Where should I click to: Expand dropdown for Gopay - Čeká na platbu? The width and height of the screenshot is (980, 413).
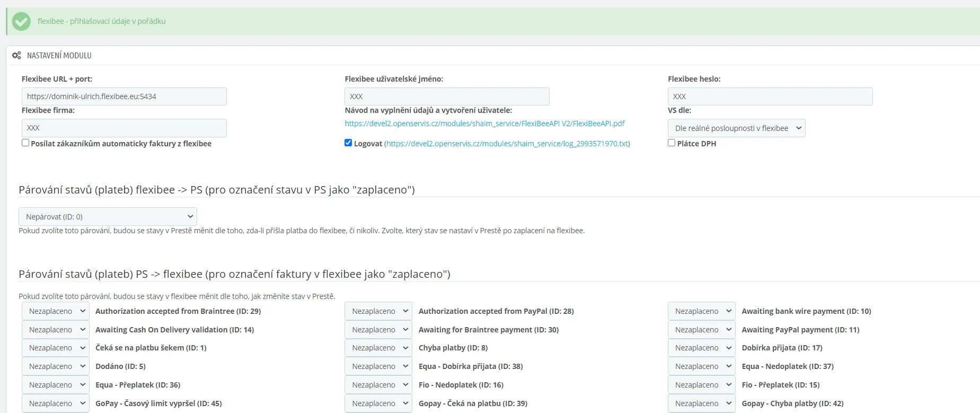coord(378,403)
